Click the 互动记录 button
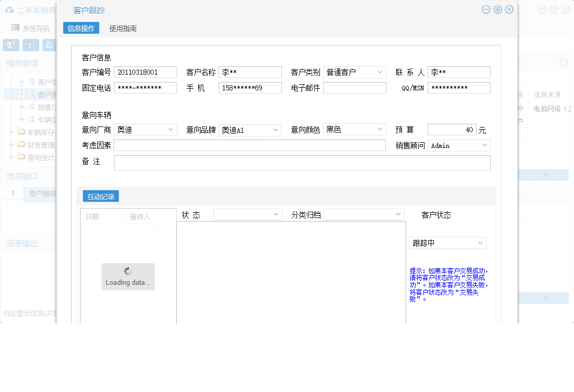 (x=100, y=197)
